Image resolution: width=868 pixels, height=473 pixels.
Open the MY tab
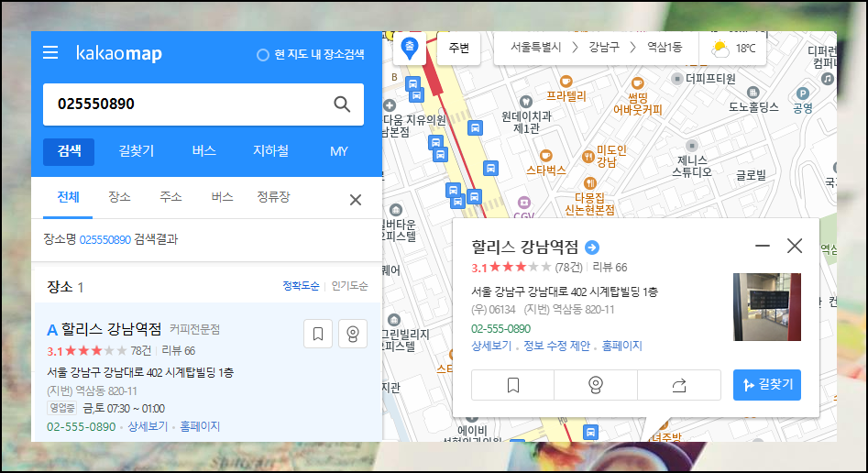point(339,151)
